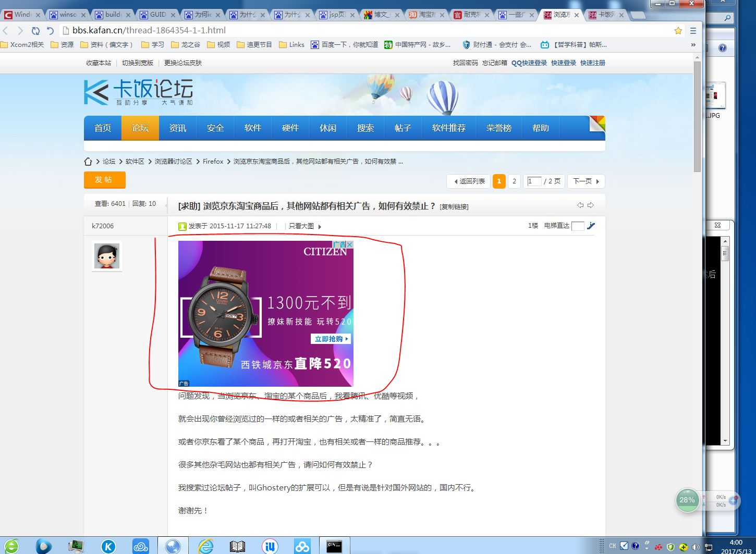Switch to the GUID browser tab
The image size is (756, 554).
[x=158, y=15]
